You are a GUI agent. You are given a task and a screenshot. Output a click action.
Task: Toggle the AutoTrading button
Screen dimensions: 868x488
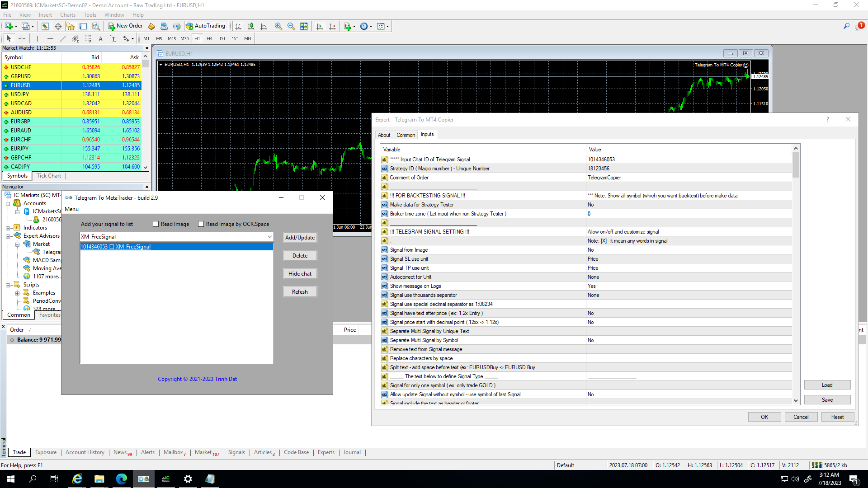[206, 26]
